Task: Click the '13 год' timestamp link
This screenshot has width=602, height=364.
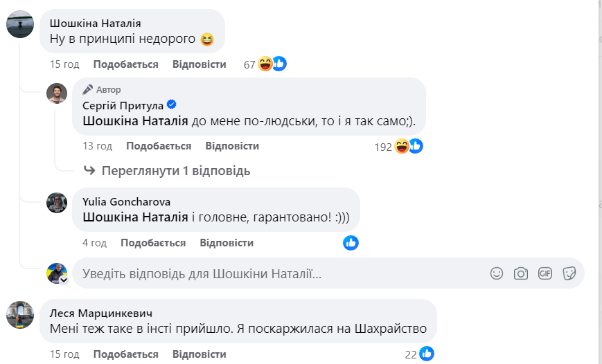Action: pos(98,146)
